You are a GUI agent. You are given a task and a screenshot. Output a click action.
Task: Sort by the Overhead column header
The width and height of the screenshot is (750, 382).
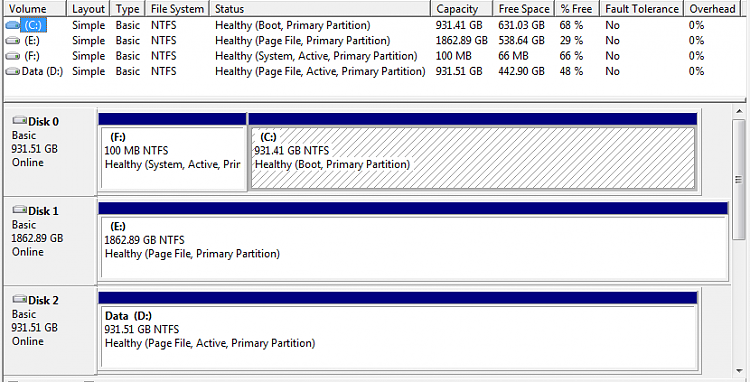coord(712,9)
